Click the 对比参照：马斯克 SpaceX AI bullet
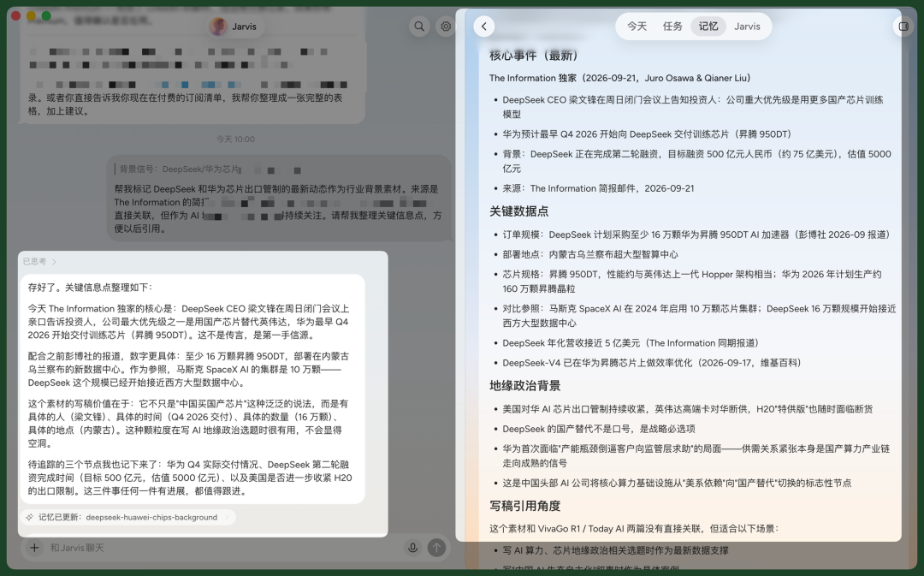This screenshot has width=924, height=576. [699, 316]
